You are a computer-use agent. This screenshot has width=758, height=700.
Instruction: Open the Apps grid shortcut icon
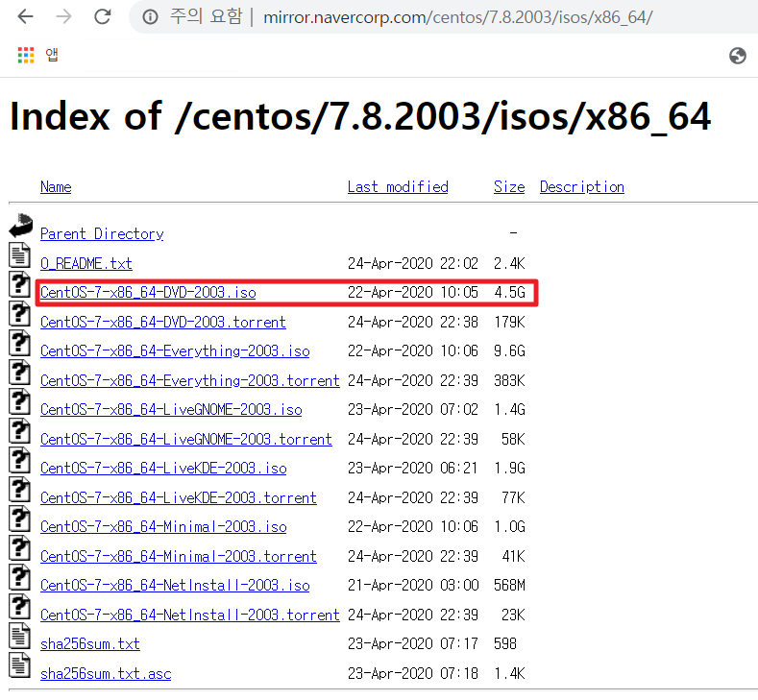pos(26,55)
